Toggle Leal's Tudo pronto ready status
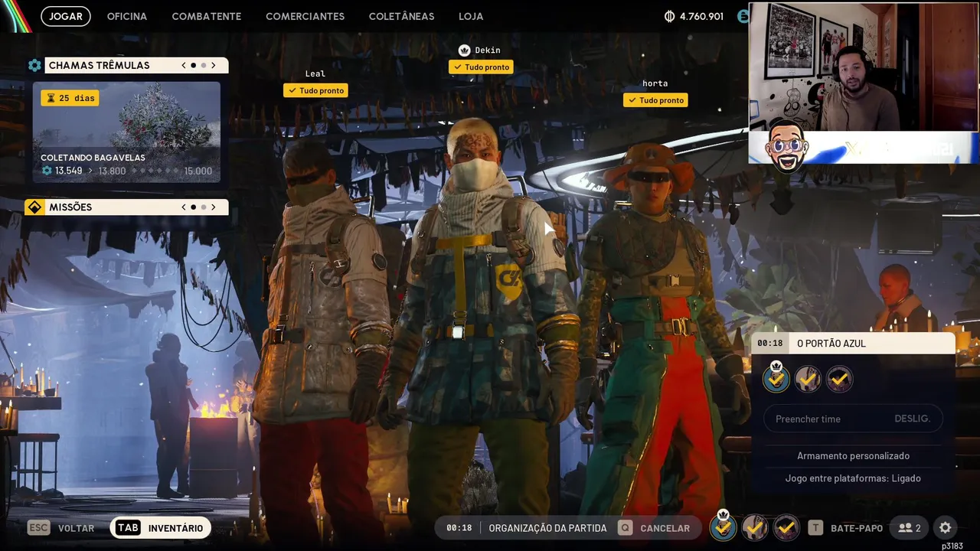This screenshot has width=980, height=551. tap(315, 90)
